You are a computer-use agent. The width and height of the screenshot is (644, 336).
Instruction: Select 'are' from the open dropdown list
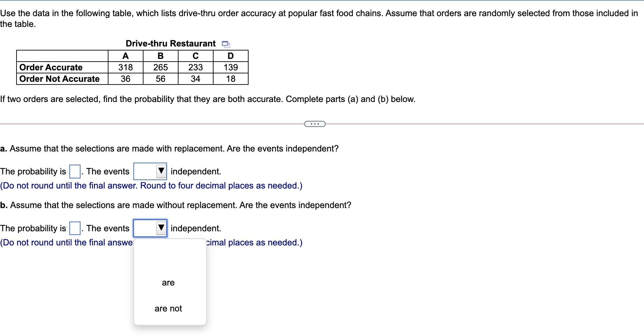pos(168,282)
